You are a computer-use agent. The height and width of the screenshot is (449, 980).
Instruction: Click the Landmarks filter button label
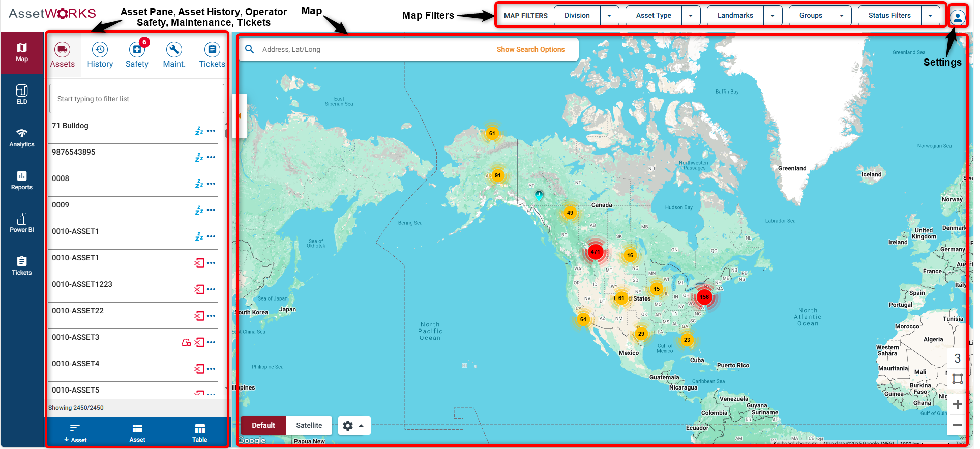(x=735, y=16)
